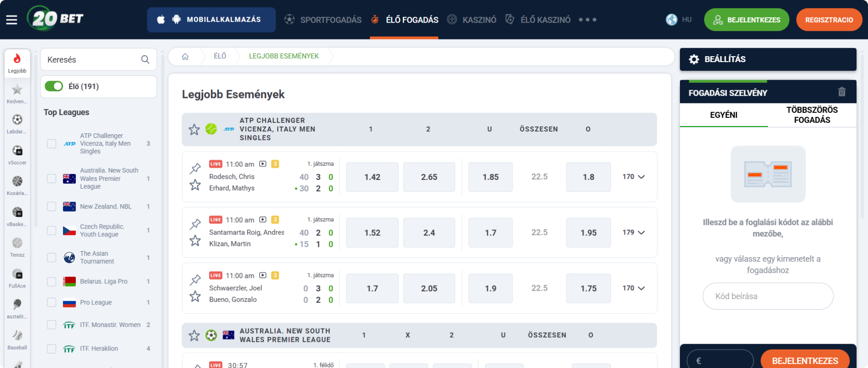Click the 20Bet logo

[x=56, y=19]
